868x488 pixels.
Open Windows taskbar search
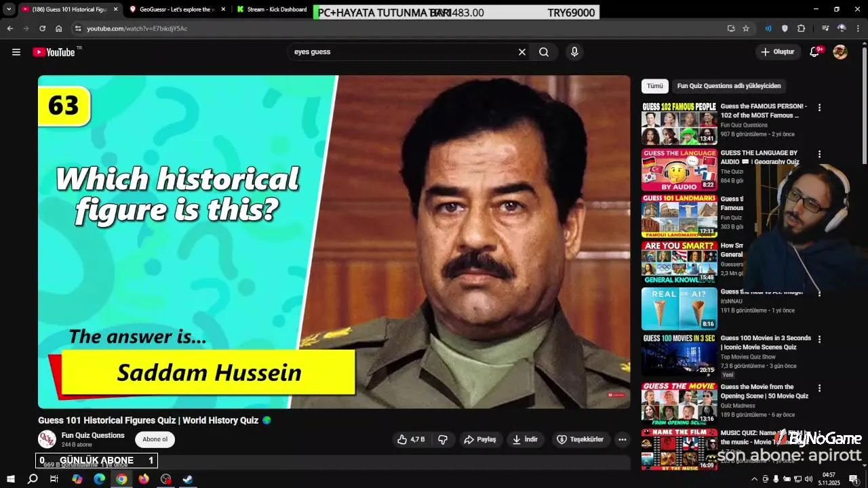33,479
